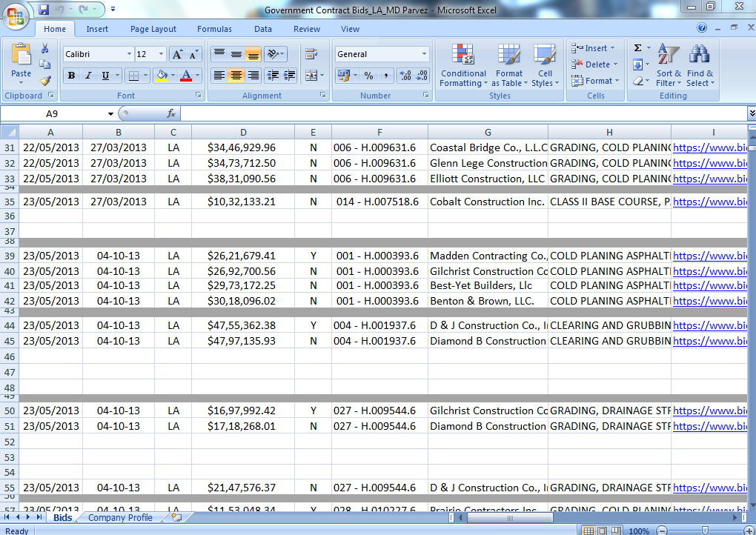
Task: Toggle Italic formatting on
Action: (89, 75)
